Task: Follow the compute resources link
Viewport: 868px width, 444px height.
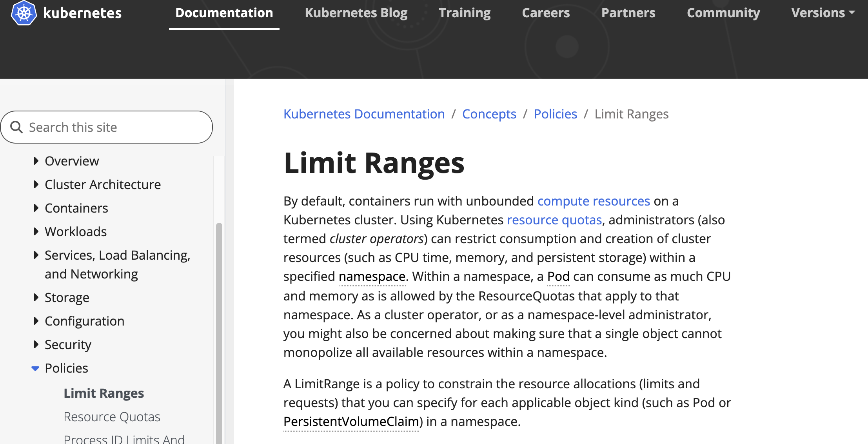Action: click(594, 201)
